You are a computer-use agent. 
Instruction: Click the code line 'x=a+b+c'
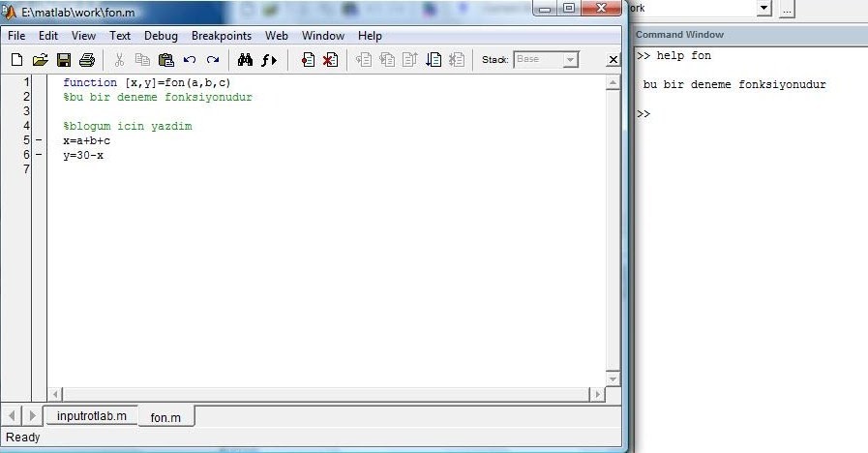point(86,140)
